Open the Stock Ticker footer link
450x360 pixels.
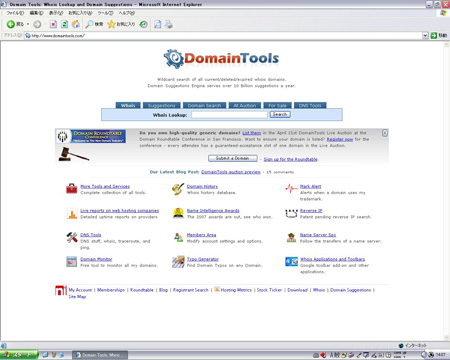coord(269,290)
